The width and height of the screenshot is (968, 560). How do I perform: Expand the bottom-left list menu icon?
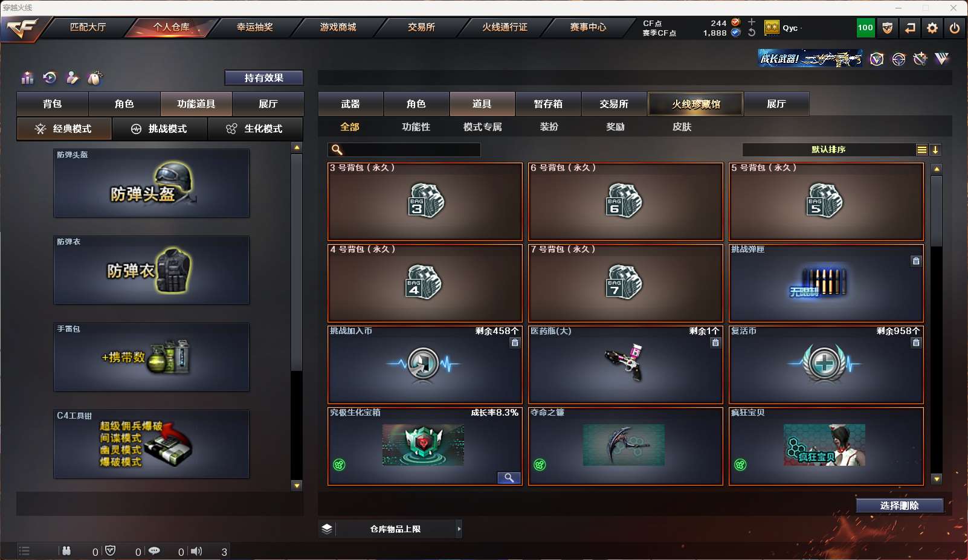[x=24, y=551]
